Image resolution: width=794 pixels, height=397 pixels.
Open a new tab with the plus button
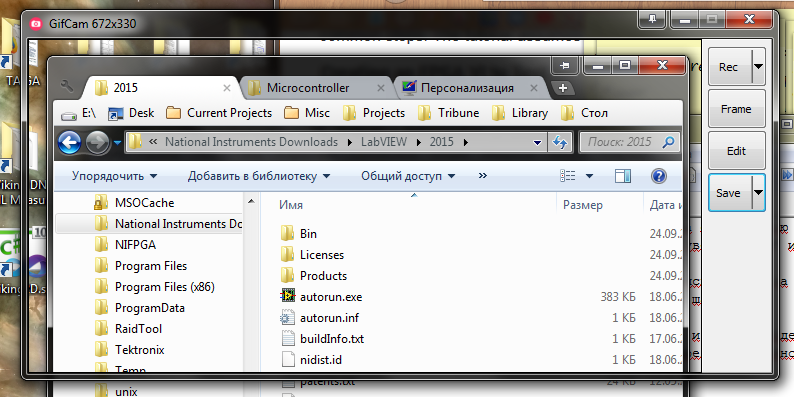tap(562, 88)
